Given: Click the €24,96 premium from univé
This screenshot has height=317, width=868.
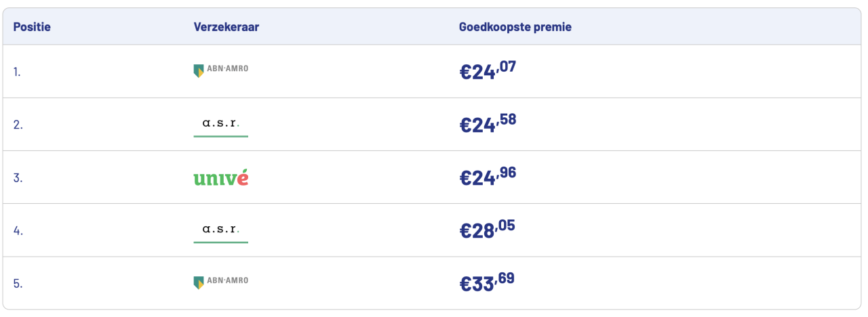Looking at the screenshot, I should coord(488,176).
